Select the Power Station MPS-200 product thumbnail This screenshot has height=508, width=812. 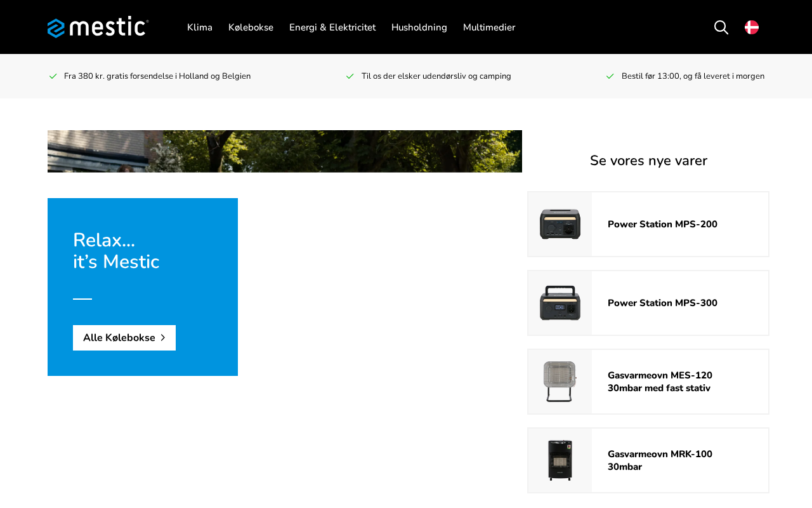pyautogui.click(x=560, y=224)
